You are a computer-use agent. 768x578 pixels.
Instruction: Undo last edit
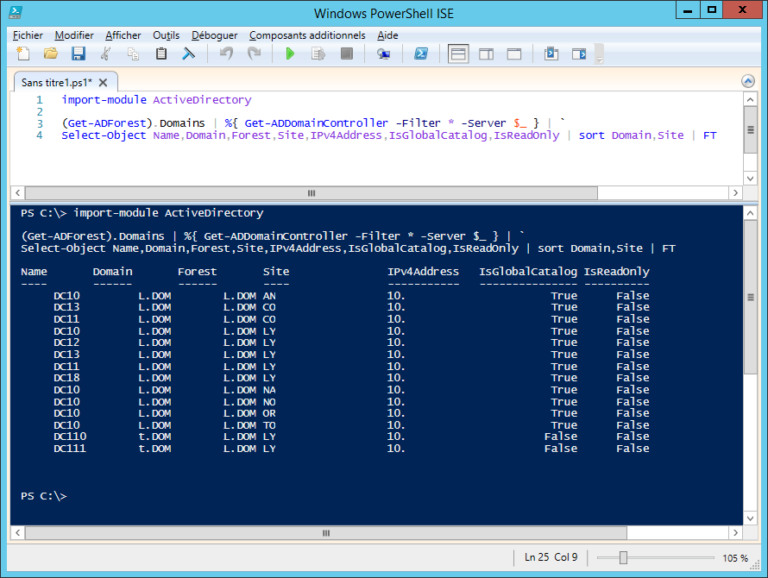[x=226, y=53]
